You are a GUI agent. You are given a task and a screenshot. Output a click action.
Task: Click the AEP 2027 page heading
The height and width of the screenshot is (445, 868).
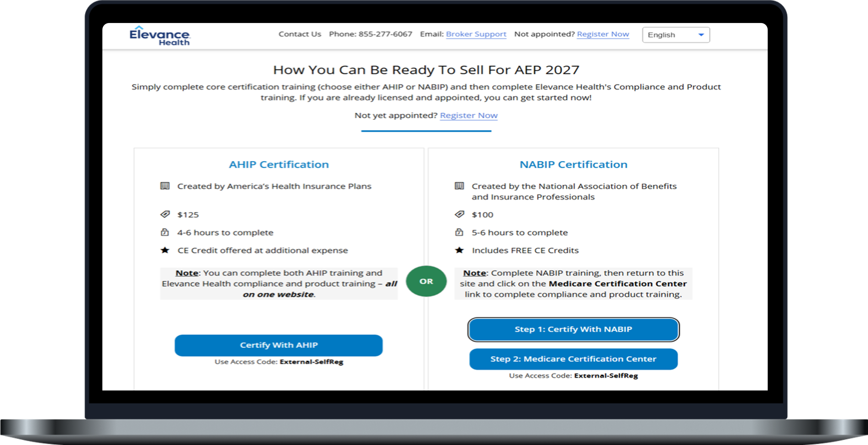pyautogui.click(x=426, y=70)
